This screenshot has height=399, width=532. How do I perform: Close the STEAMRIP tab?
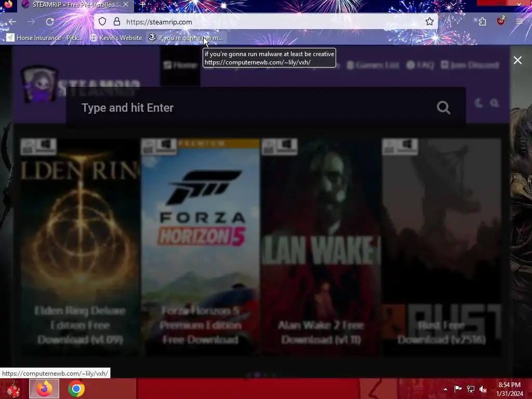pos(126,5)
